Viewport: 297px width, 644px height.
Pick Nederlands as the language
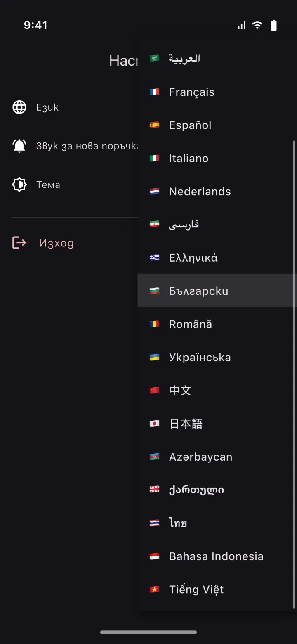point(216,192)
